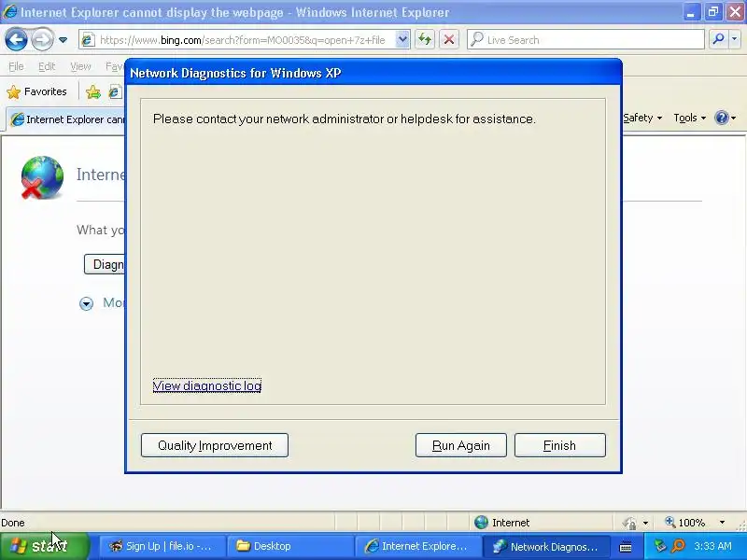Open the Windows start button
The width and height of the screenshot is (747, 560).
pos(45,546)
